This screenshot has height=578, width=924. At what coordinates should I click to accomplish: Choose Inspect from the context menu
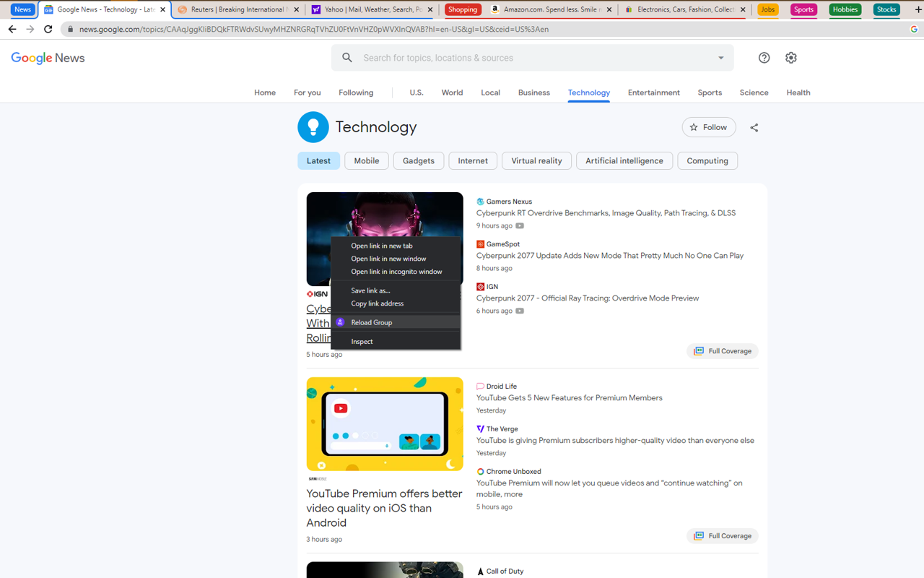click(x=362, y=340)
